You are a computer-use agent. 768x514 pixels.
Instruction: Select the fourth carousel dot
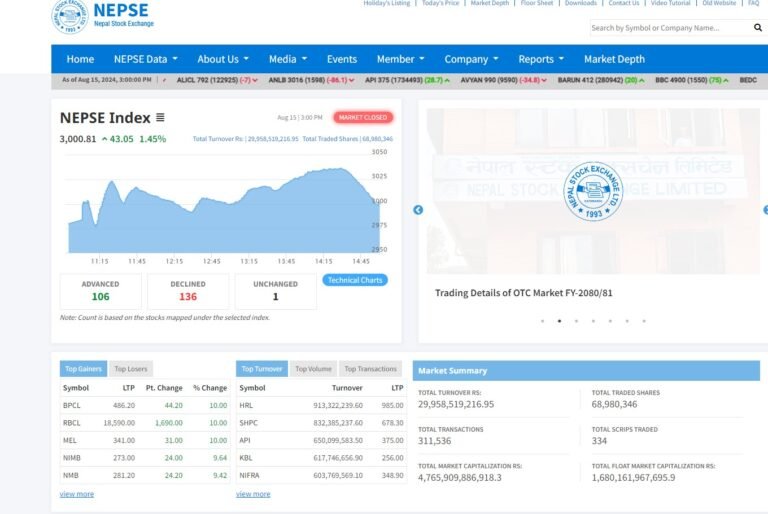(593, 321)
